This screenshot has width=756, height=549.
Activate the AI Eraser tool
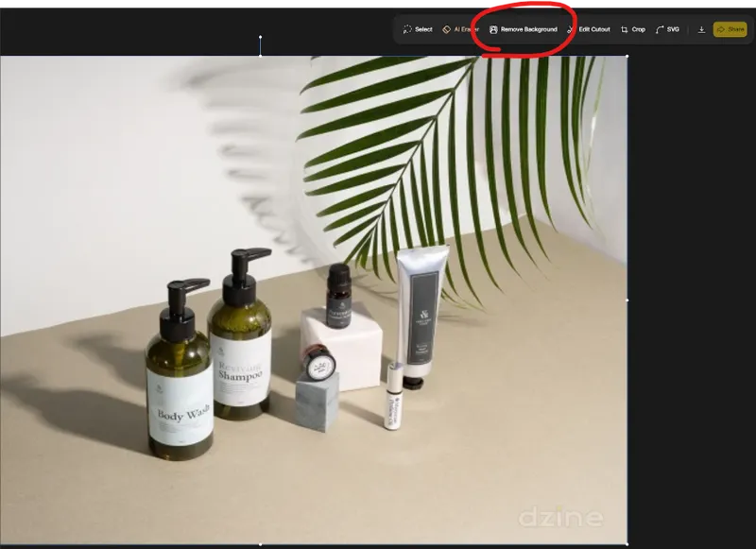pos(460,29)
